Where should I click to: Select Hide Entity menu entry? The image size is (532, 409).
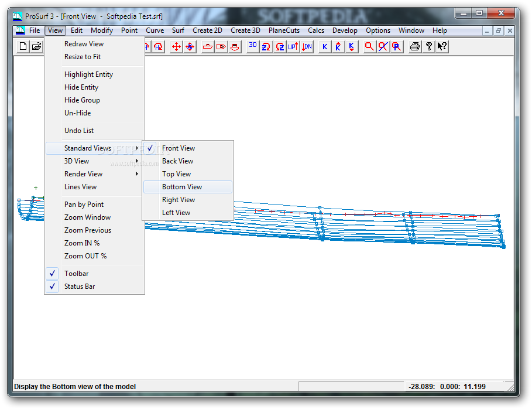95,87
